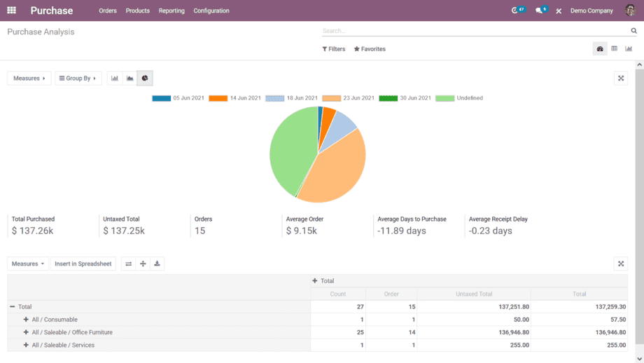Select the line chart view icon

point(129,78)
